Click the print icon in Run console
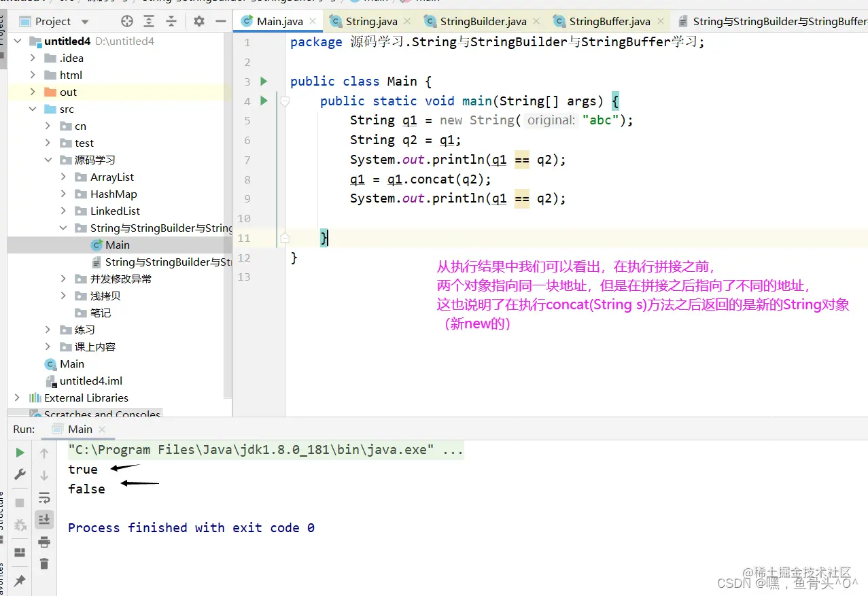Viewport: 868px width, 596px height. pyautogui.click(x=44, y=542)
